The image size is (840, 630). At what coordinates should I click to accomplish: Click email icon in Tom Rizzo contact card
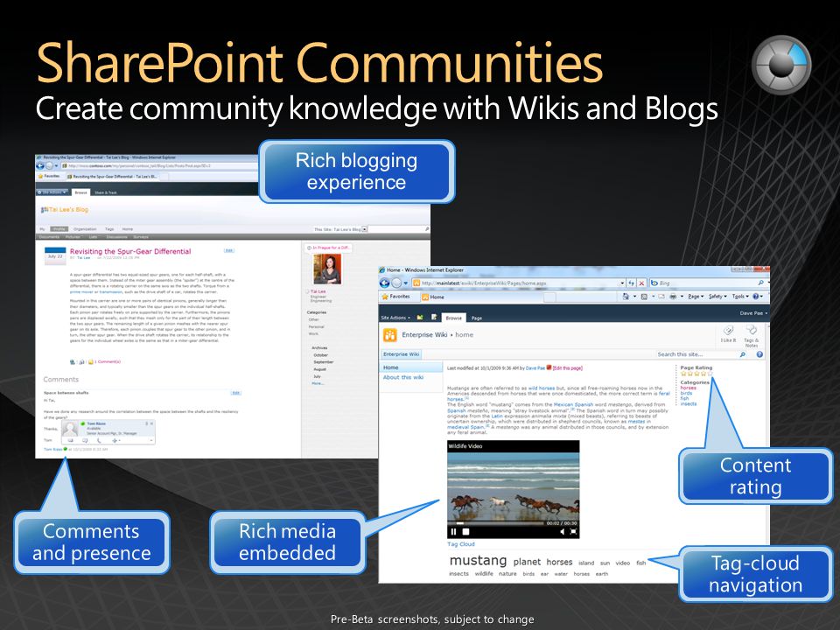click(70, 440)
